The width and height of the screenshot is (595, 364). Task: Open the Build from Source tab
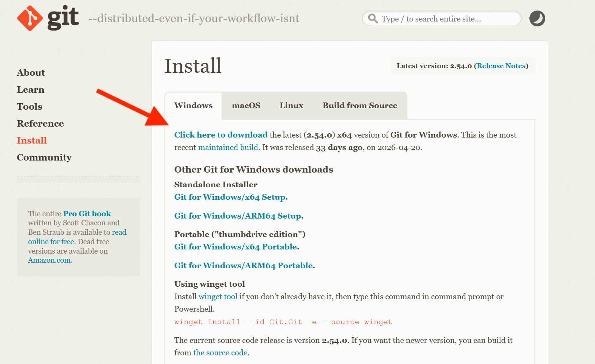tap(360, 106)
